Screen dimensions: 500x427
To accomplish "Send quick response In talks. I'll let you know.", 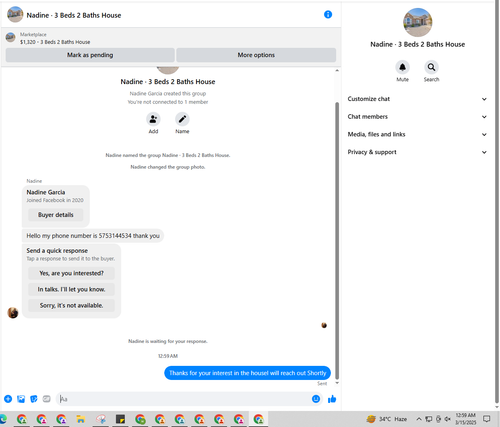I will tap(71, 289).
